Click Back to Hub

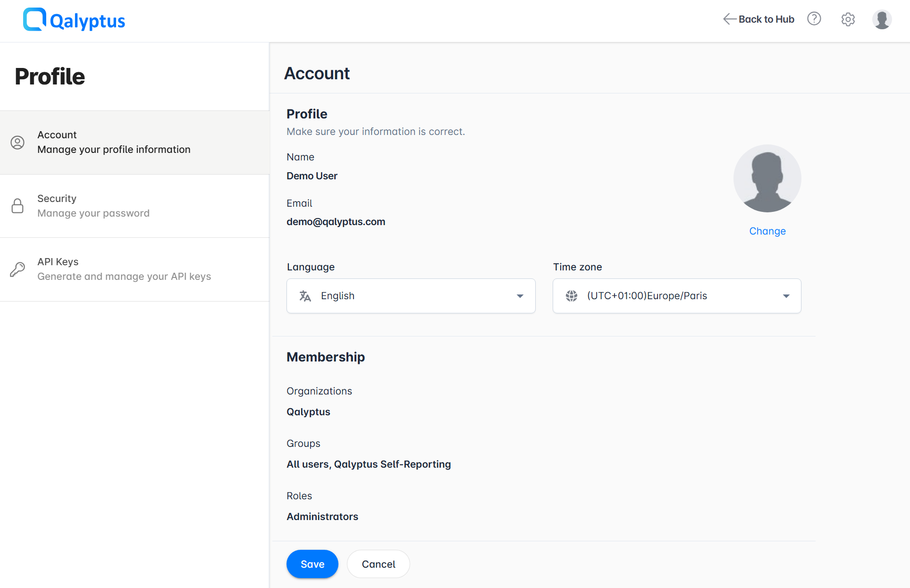tap(767, 19)
